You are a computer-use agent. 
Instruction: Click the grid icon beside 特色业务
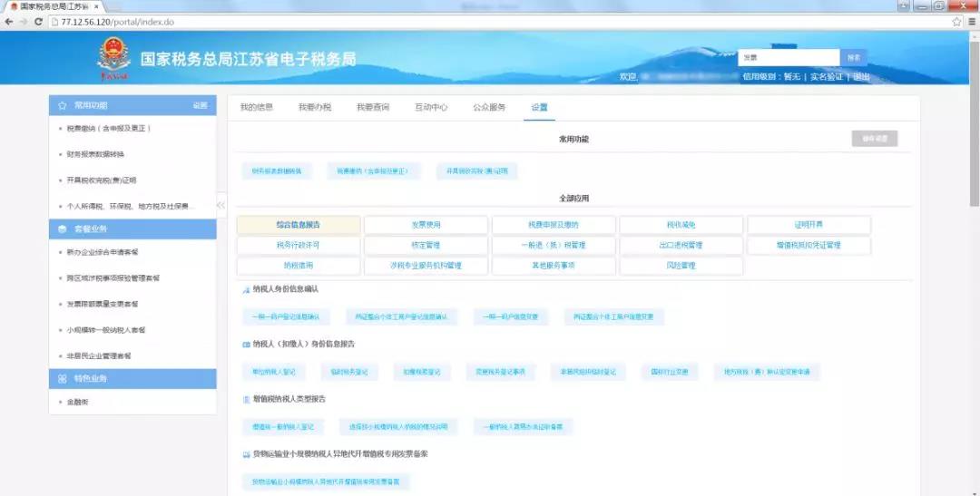point(62,378)
